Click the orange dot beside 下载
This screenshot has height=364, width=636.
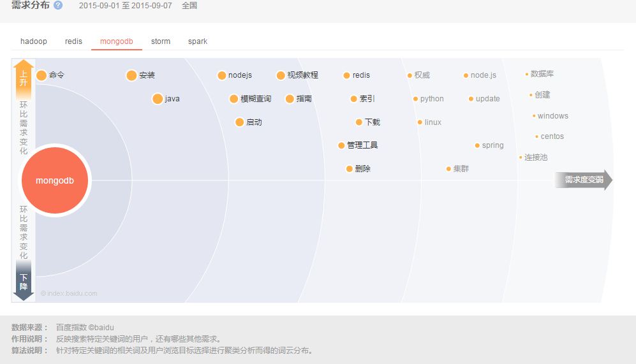pos(359,122)
